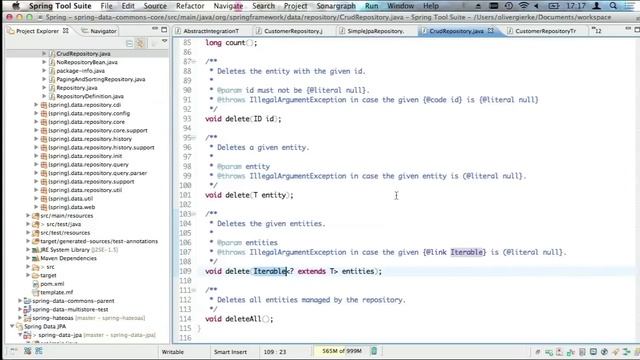This screenshot has width=640, height=360.
Task: Click the data.repository.query package icon
Action: tap(44, 164)
